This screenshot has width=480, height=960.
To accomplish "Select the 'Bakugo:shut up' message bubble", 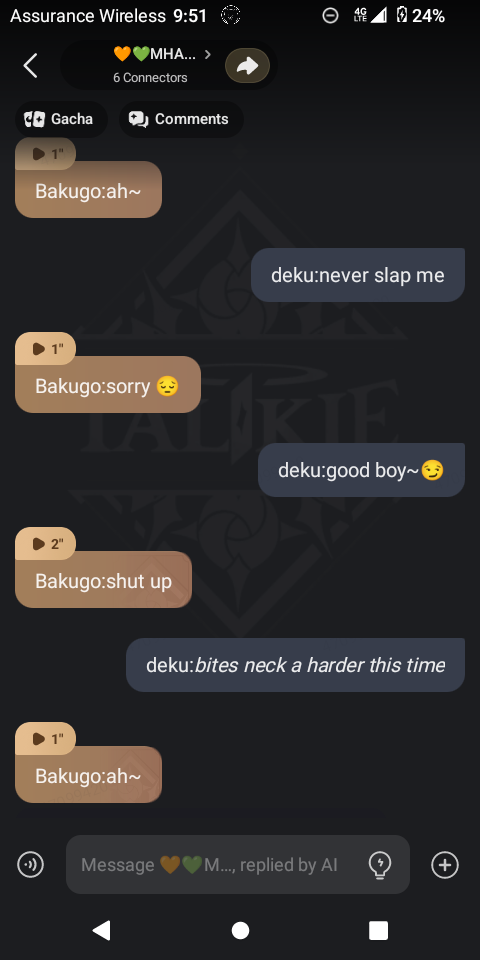I will 103,580.
